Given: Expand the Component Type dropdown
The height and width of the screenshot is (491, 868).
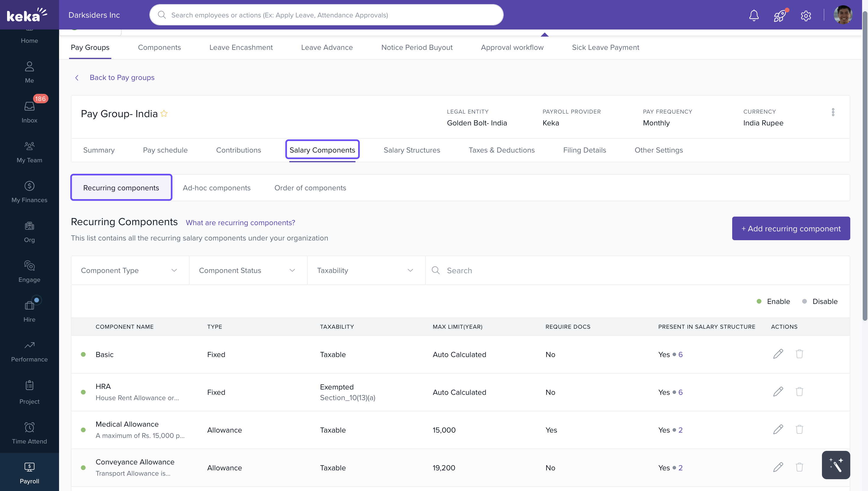Looking at the screenshot, I should click(x=130, y=271).
